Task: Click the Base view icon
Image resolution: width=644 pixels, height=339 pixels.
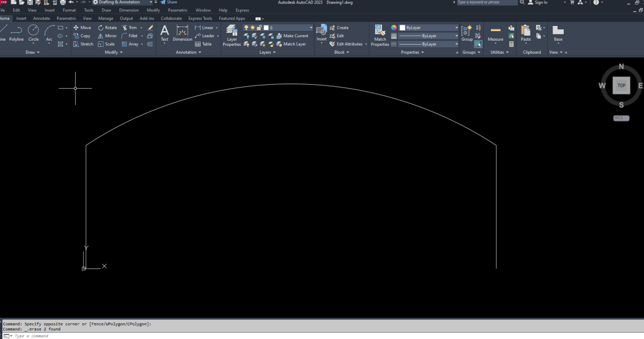Action: click(x=558, y=33)
